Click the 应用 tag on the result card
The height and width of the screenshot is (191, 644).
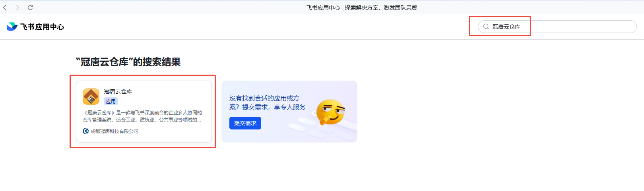tap(111, 101)
